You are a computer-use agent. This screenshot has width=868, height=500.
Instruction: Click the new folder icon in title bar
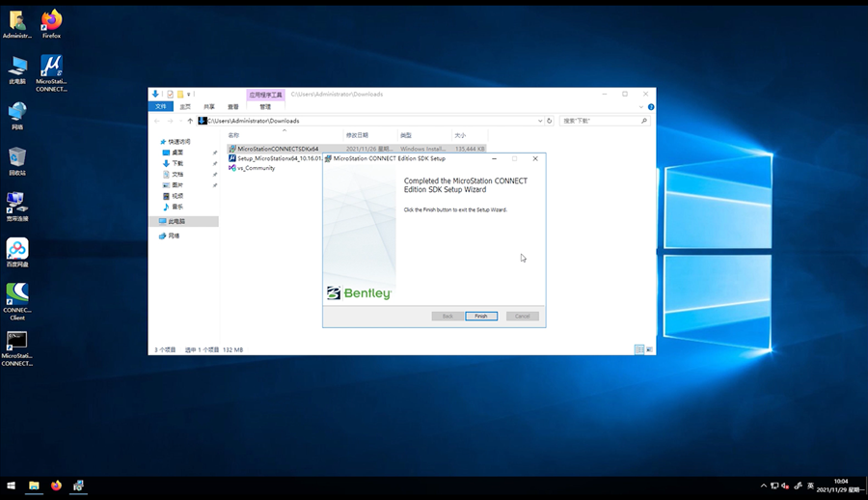pos(180,95)
